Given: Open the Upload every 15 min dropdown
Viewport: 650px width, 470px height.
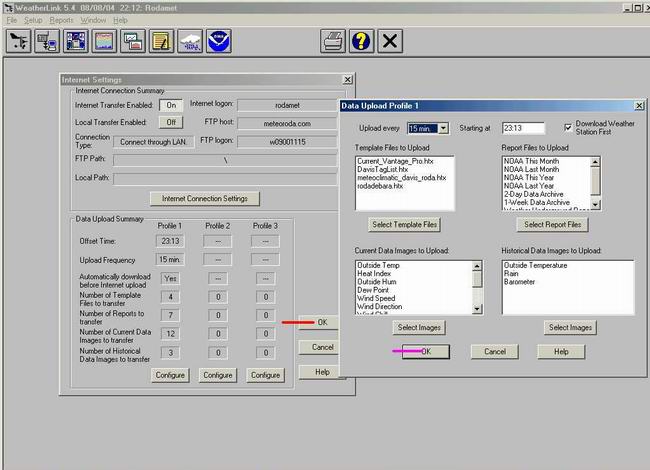Looking at the screenshot, I should (443, 128).
